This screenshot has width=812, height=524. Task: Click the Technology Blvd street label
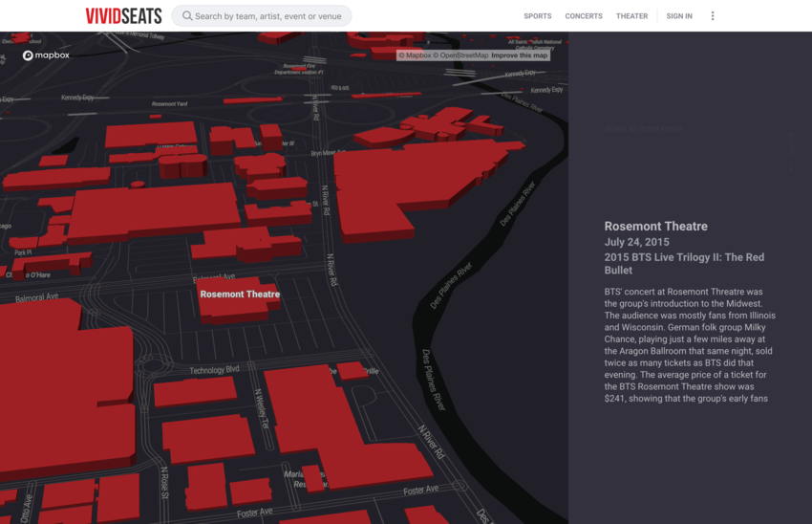[x=214, y=370]
